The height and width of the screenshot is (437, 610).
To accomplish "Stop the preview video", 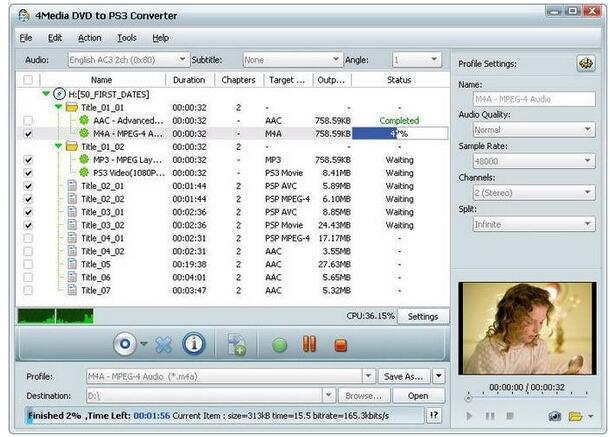I will (510, 416).
